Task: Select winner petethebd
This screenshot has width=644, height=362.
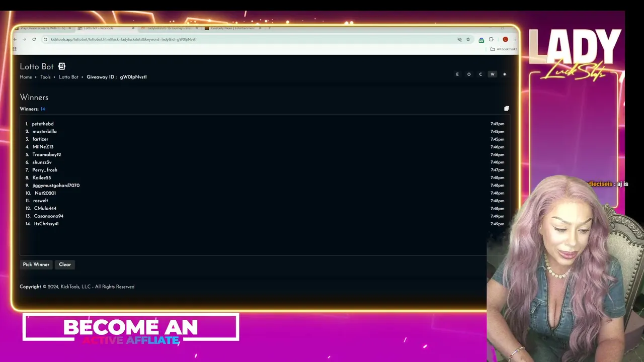Action: pos(42,124)
